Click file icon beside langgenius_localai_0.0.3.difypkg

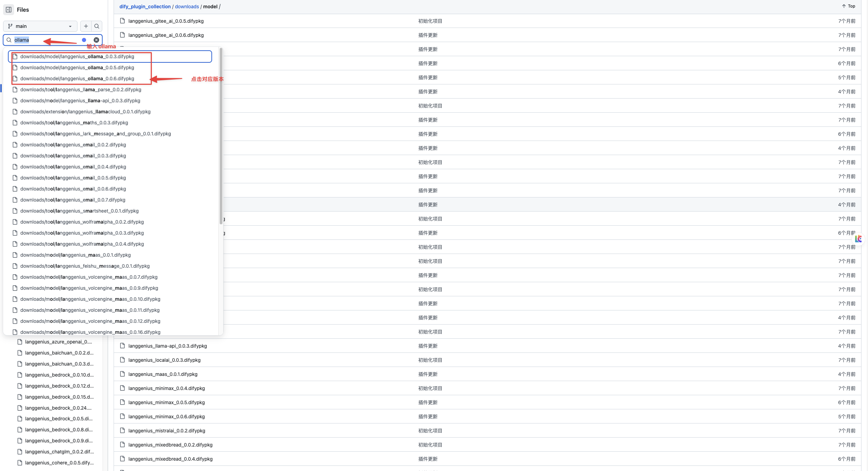[x=122, y=360]
